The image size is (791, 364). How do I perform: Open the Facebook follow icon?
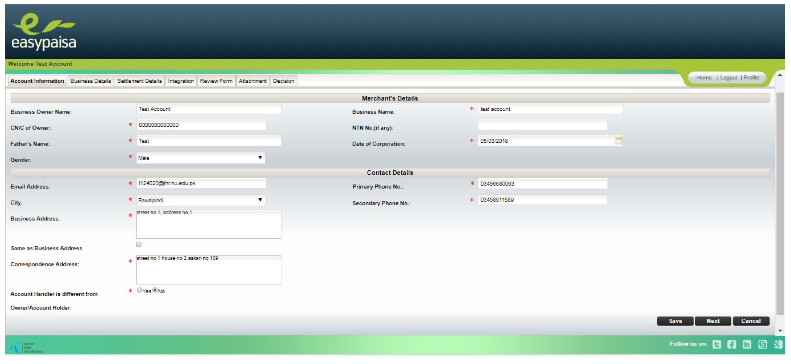click(x=731, y=345)
